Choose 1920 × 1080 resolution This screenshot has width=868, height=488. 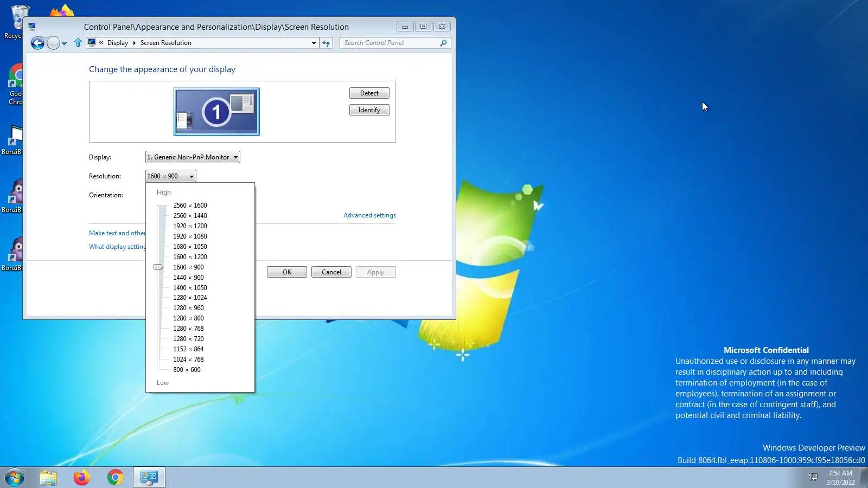click(x=190, y=236)
